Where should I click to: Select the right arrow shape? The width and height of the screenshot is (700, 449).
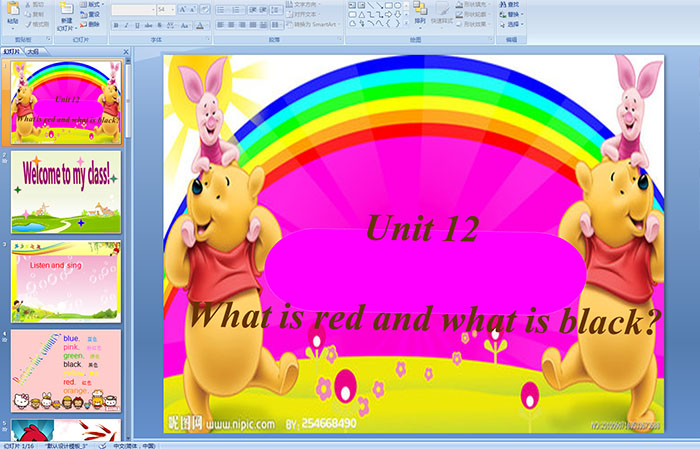coord(388,14)
